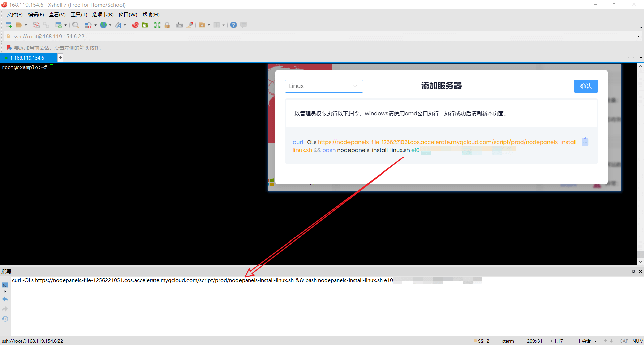
Task: Click the root@example terminal prompt
Action: tap(24, 67)
